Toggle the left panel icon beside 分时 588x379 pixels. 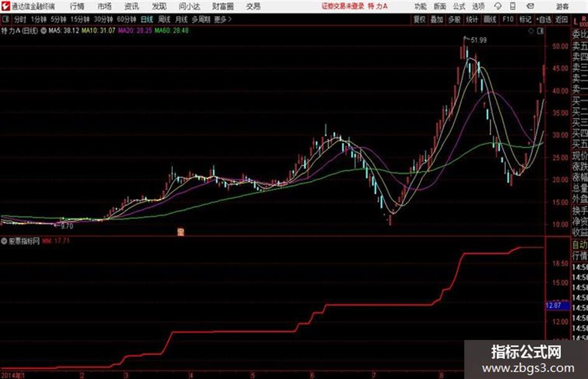[5, 19]
